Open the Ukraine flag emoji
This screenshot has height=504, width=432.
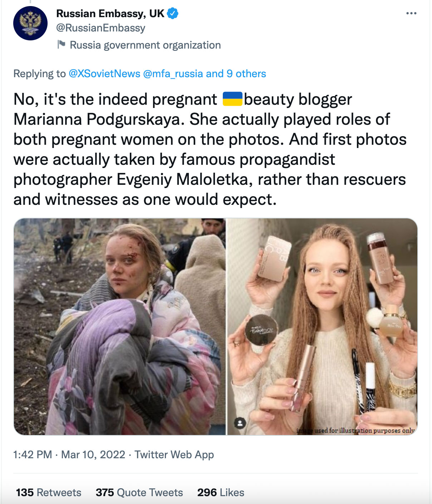click(x=232, y=99)
